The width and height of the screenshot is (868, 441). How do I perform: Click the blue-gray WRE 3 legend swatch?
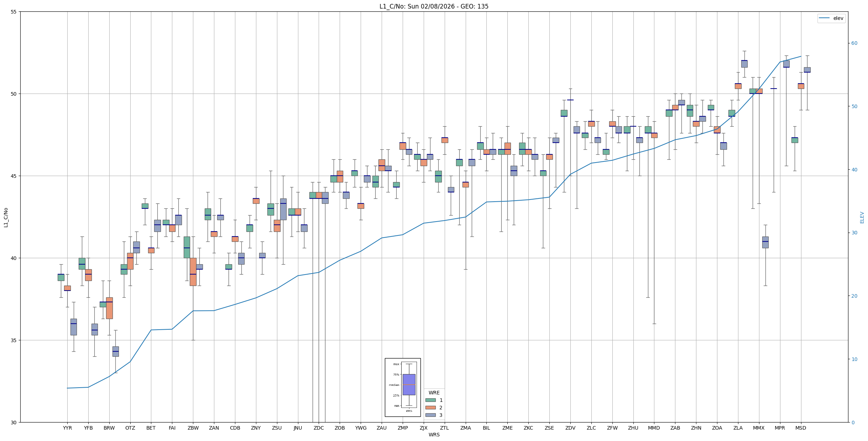(430, 415)
